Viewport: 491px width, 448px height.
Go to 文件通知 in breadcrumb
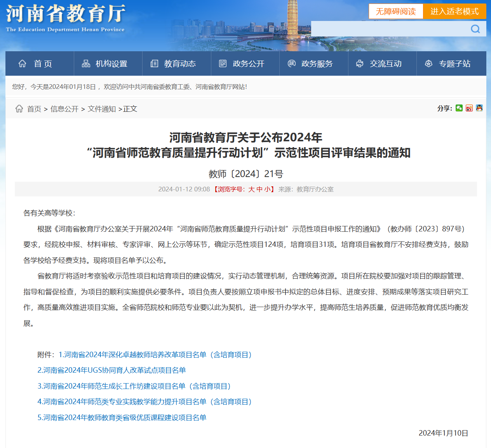coord(101,109)
